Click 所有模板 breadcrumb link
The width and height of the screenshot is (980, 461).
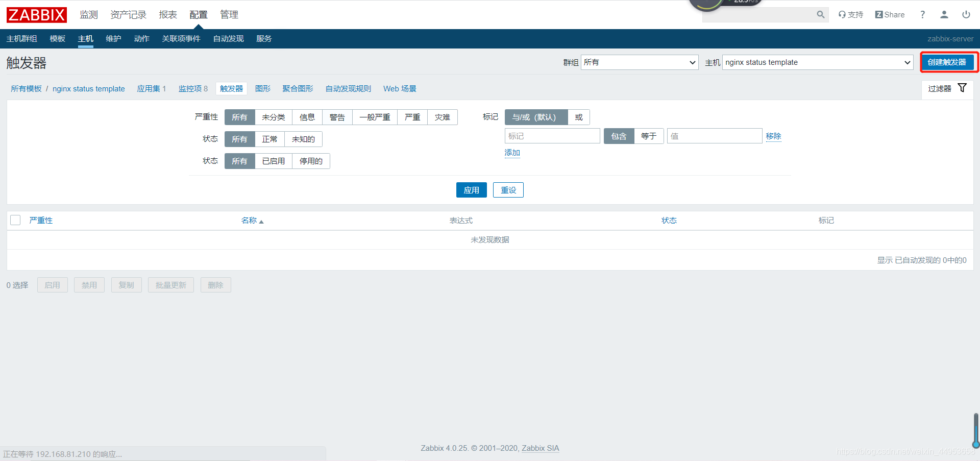point(27,89)
